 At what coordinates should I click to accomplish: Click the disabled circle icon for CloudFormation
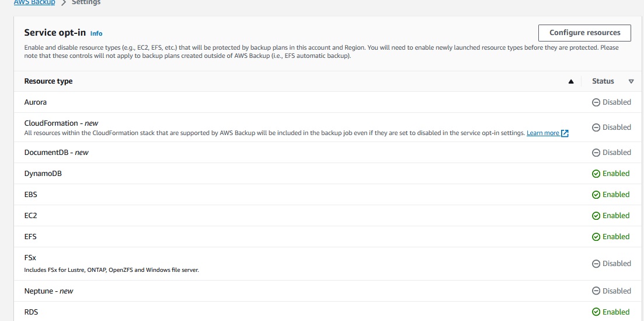click(596, 127)
